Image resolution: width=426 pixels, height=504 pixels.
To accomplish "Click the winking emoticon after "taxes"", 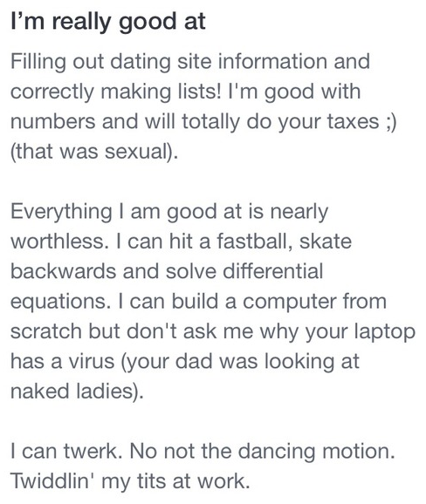I will (390, 122).
